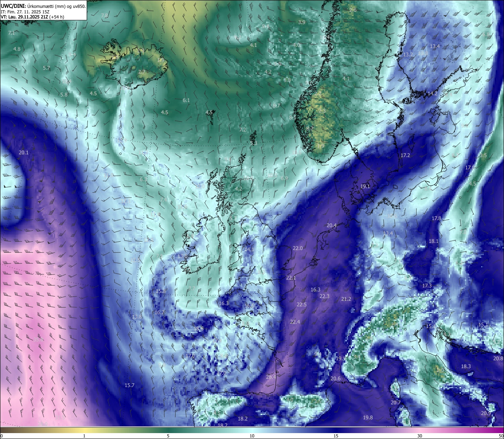
Task: Click the '20.4' value on the map
Action: point(332,225)
